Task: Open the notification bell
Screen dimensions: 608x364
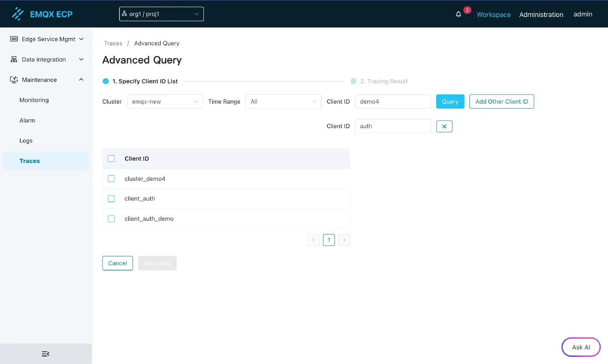Action: coord(458,14)
